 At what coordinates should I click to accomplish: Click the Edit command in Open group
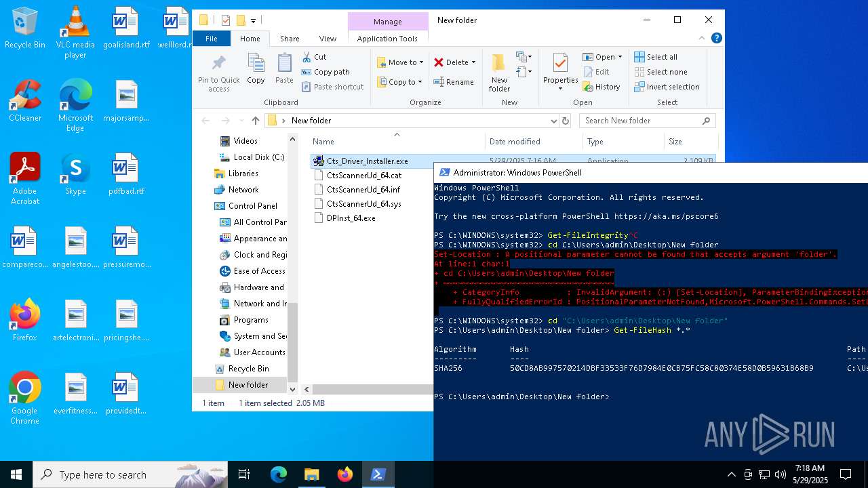pyautogui.click(x=596, y=72)
